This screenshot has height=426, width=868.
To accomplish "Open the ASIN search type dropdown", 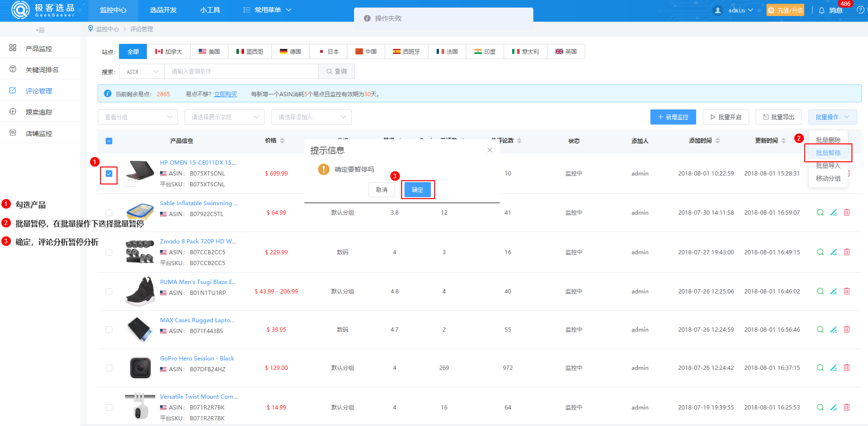I will click(x=142, y=72).
